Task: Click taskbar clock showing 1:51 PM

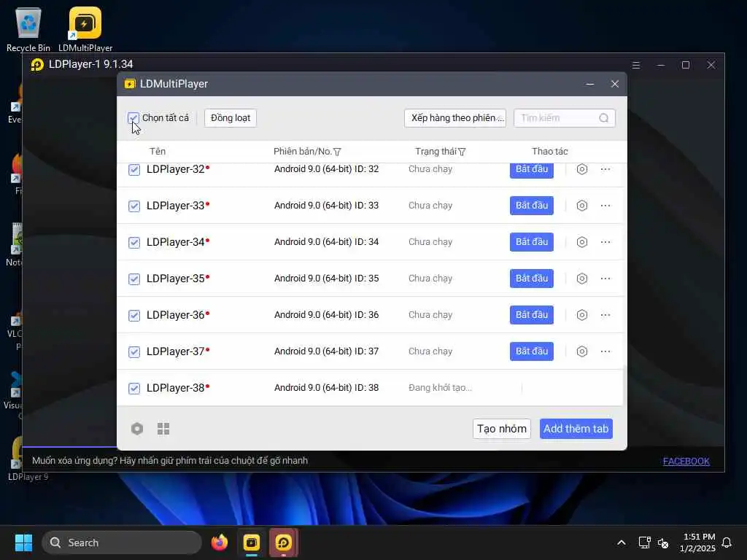Action: coord(697,542)
